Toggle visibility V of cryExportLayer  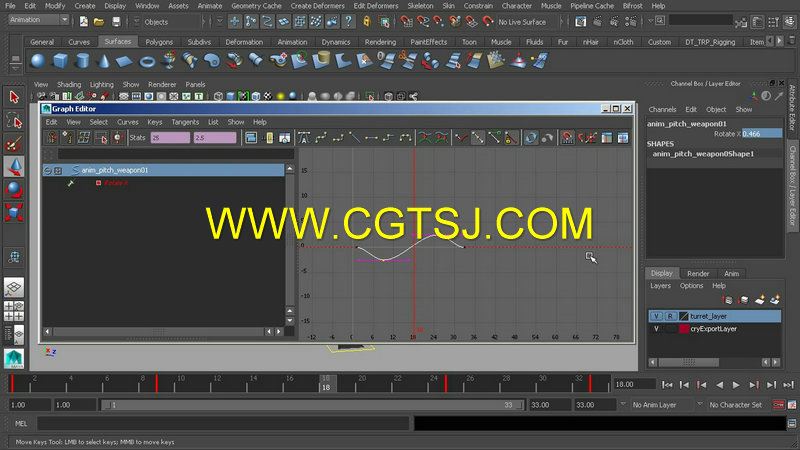click(656, 329)
